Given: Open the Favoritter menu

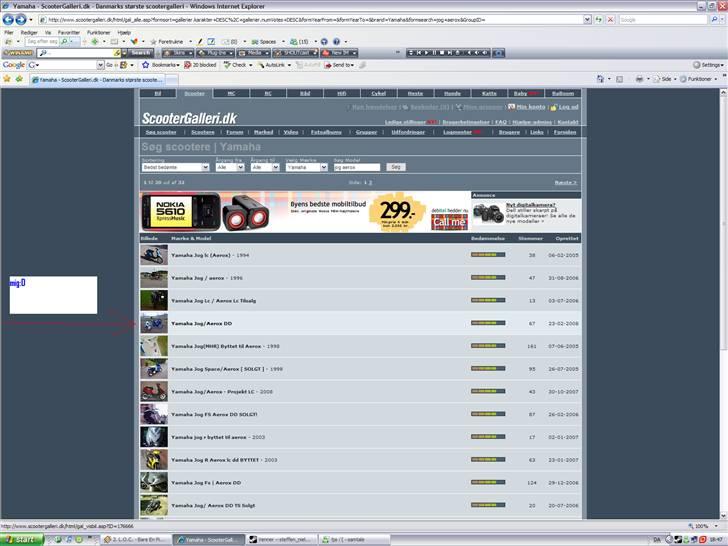Looking at the screenshot, I should (66, 32).
